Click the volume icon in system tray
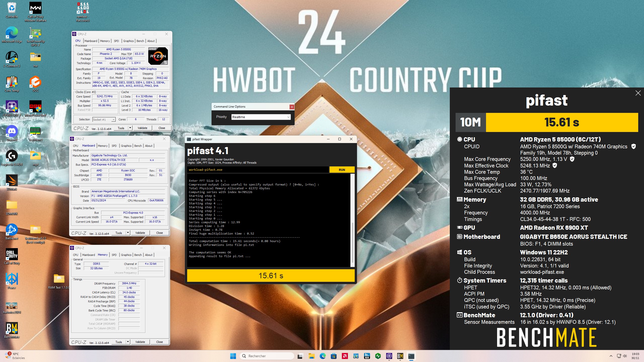Image resolution: width=644 pixels, height=362 pixels. pyautogui.click(x=625, y=356)
